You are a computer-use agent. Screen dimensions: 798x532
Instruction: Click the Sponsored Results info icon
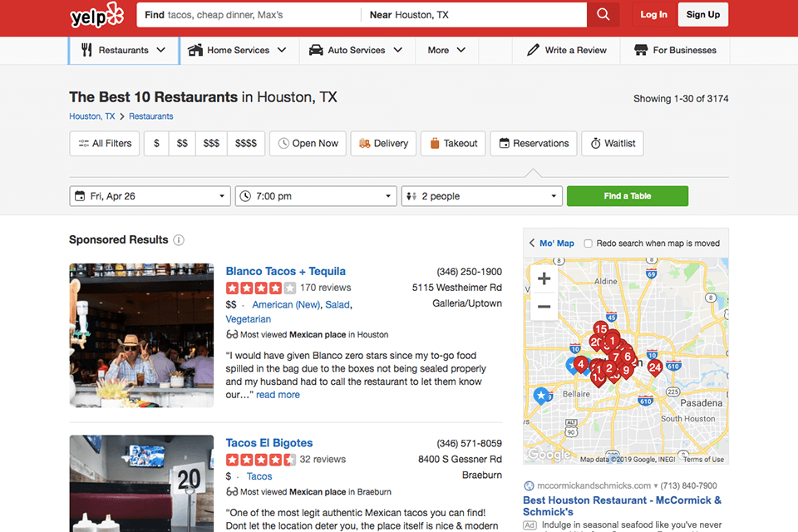pyautogui.click(x=179, y=239)
